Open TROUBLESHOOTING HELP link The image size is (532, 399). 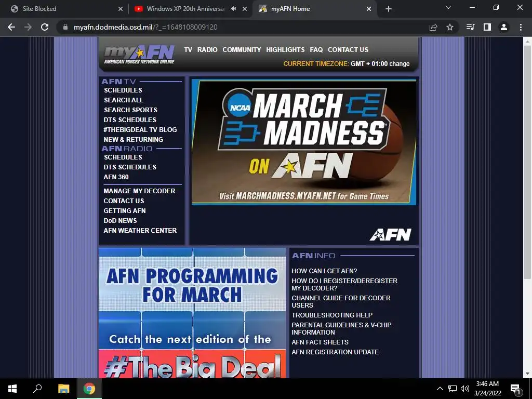(332, 315)
